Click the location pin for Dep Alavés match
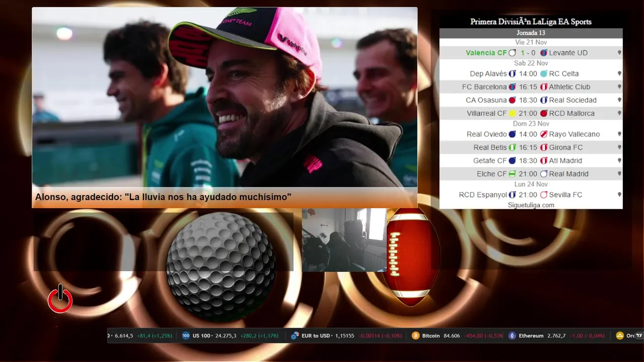Viewport: 644px width, 362px height. click(x=619, y=73)
